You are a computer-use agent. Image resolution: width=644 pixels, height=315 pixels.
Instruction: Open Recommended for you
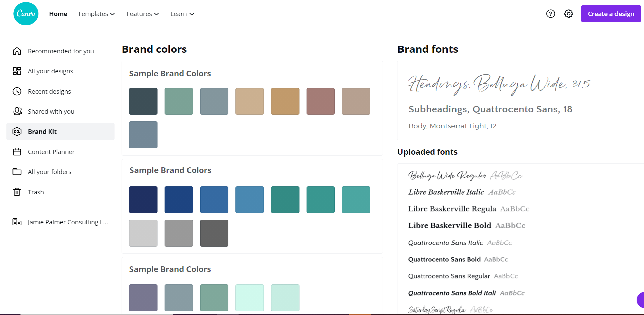60,51
